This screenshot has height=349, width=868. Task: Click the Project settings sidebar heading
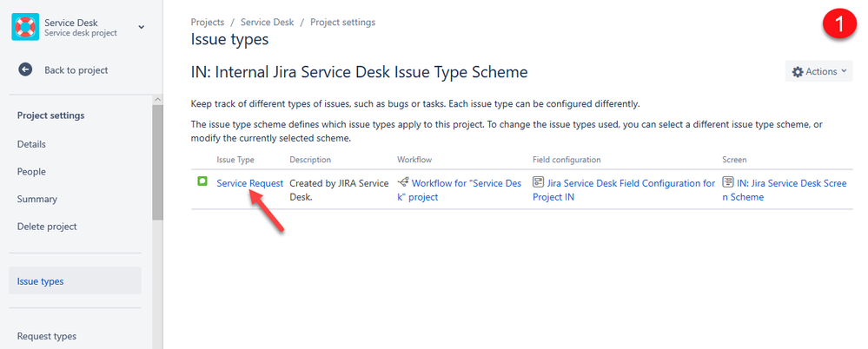pos(51,115)
